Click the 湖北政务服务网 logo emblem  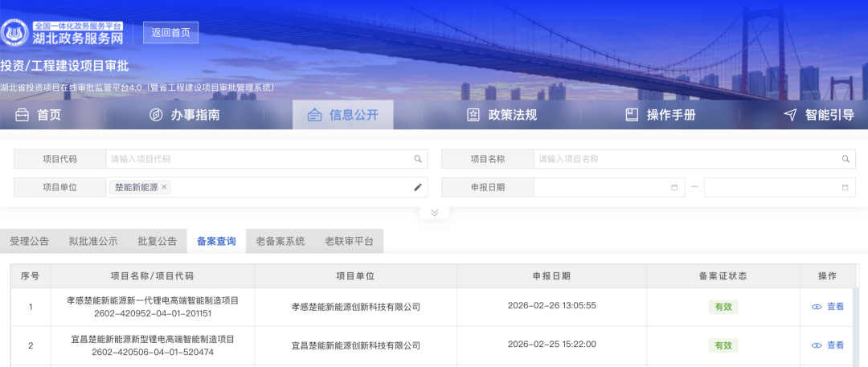click(x=15, y=33)
